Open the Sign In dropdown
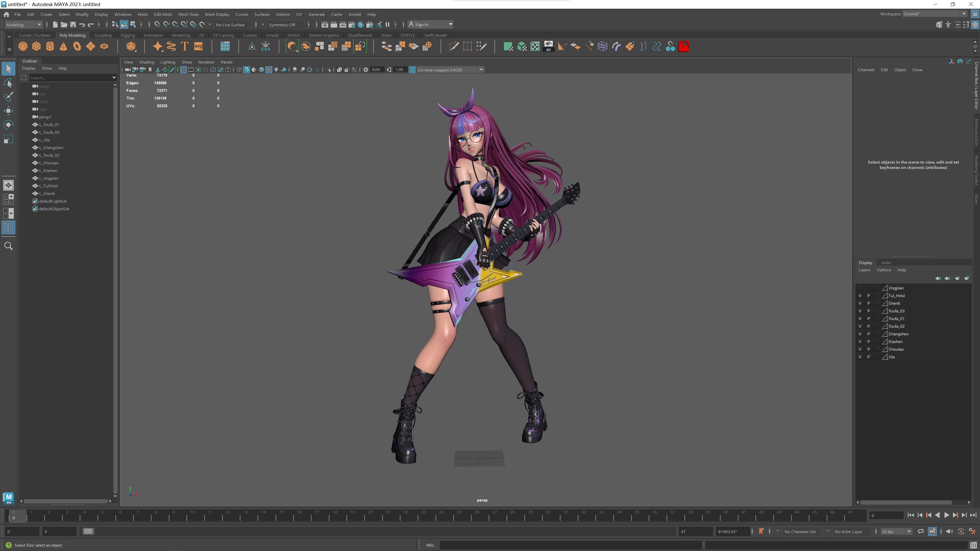The image size is (980, 551). (430, 25)
